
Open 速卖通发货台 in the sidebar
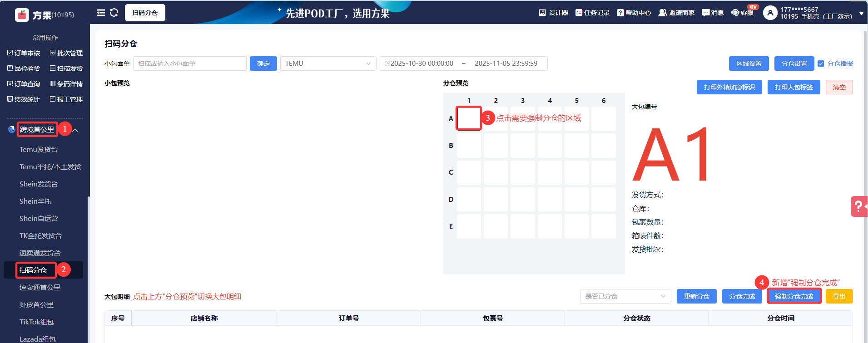[x=40, y=253]
